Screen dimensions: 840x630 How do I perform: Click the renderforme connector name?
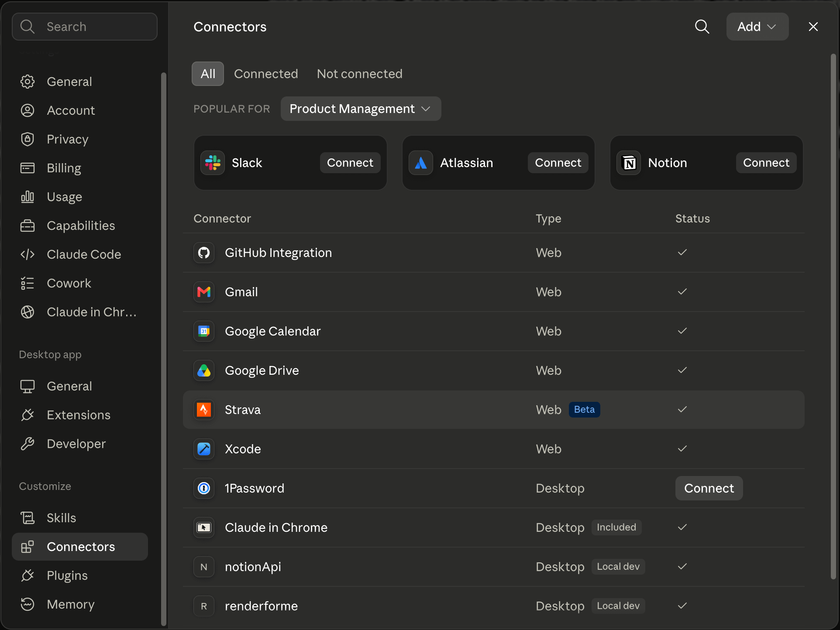pos(261,606)
